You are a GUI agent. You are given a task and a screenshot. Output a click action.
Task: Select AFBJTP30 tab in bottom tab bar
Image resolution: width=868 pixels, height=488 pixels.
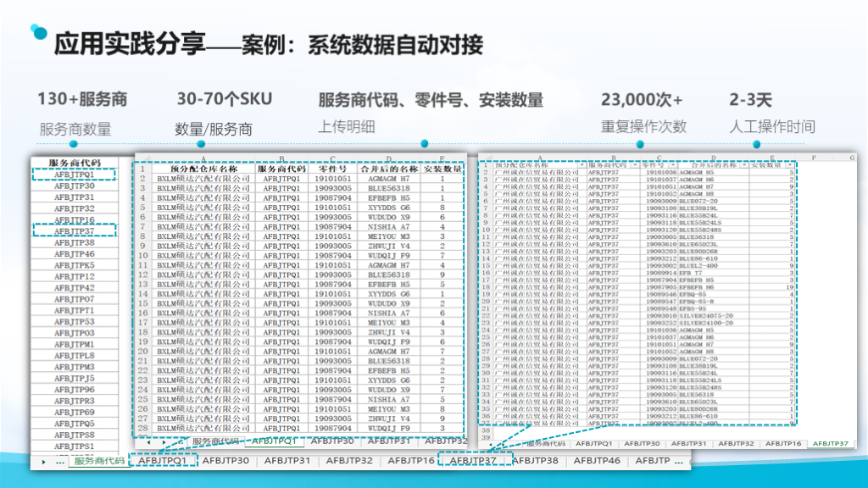click(x=225, y=460)
